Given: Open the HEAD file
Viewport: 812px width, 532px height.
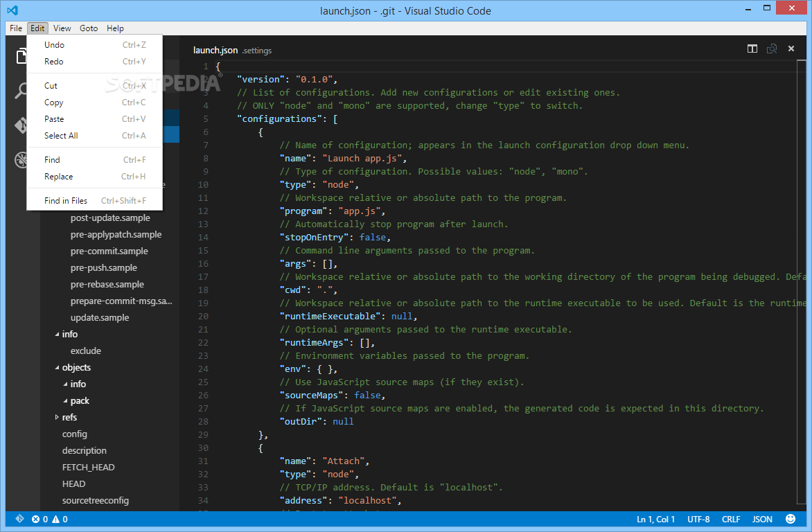Looking at the screenshot, I should [73, 484].
